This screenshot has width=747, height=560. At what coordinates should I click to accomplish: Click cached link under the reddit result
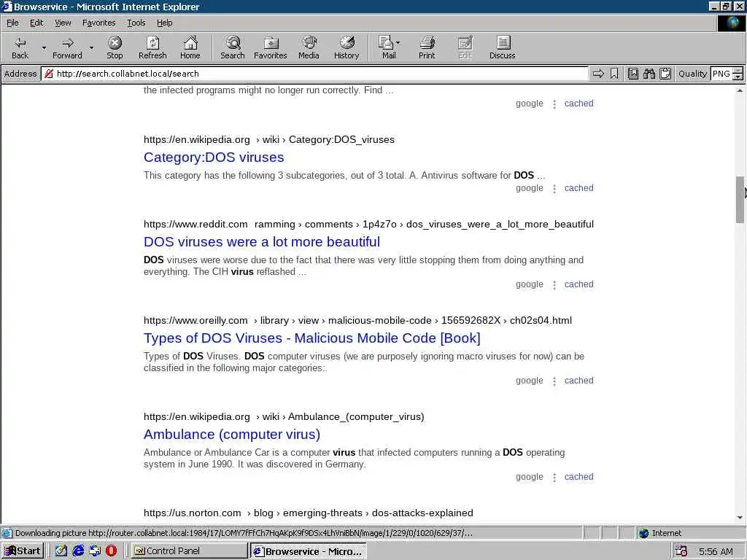click(x=578, y=284)
